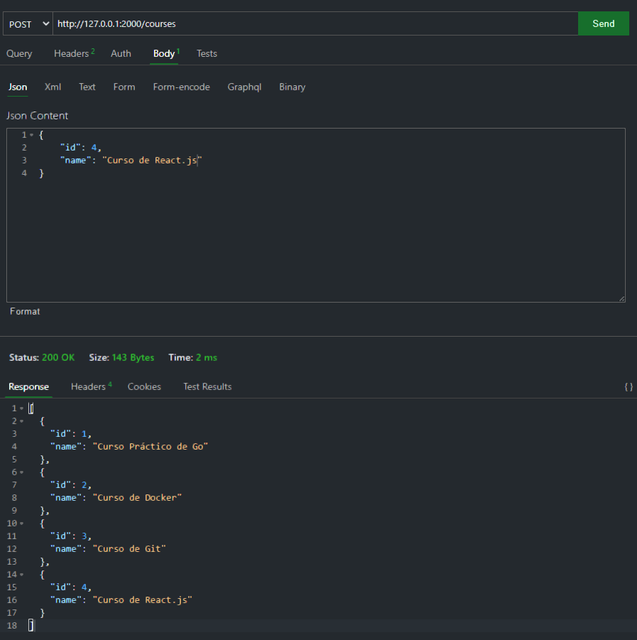Click "Curso Práctico de Go" in response
This screenshot has width=637, height=640.
pyautogui.click(x=150, y=447)
